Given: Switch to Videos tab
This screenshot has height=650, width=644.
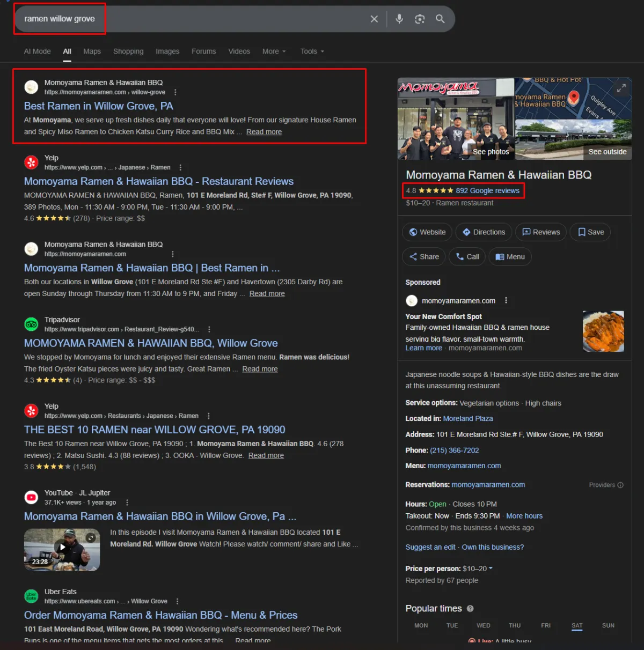Looking at the screenshot, I should pyautogui.click(x=239, y=51).
